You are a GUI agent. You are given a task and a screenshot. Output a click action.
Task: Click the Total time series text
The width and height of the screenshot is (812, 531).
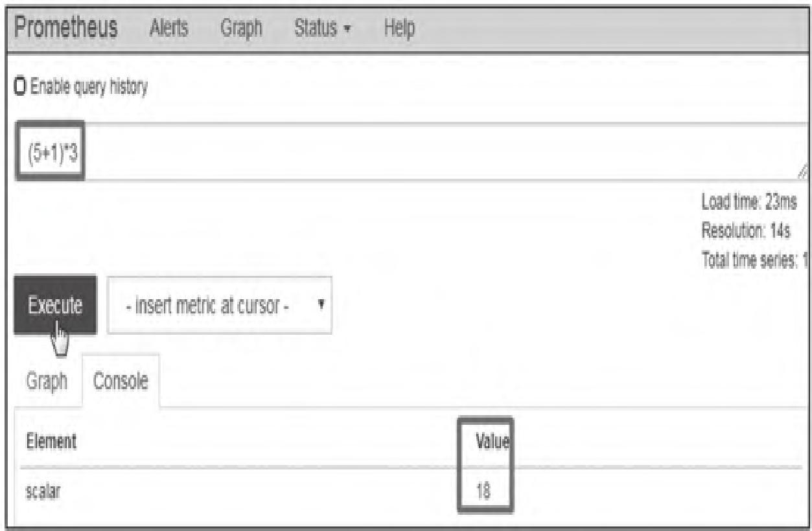(x=754, y=260)
